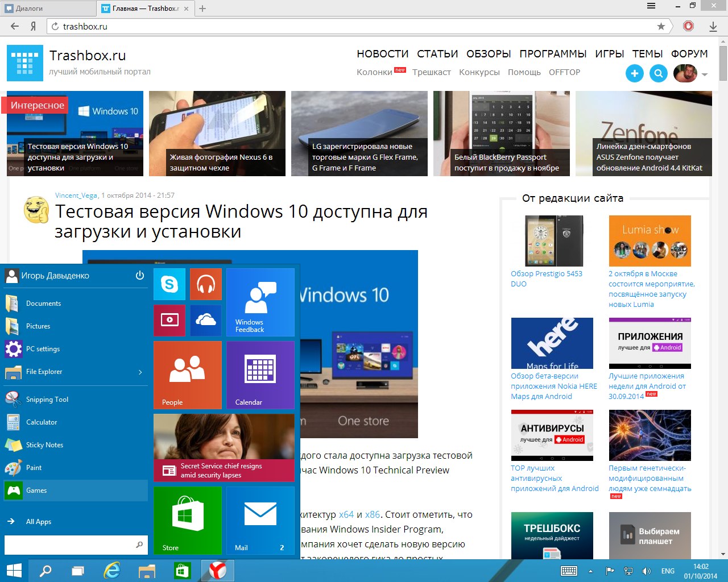The height and width of the screenshot is (582, 728).
Task: Open Task View on the taskbar
Action: click(x=78, y=571)
